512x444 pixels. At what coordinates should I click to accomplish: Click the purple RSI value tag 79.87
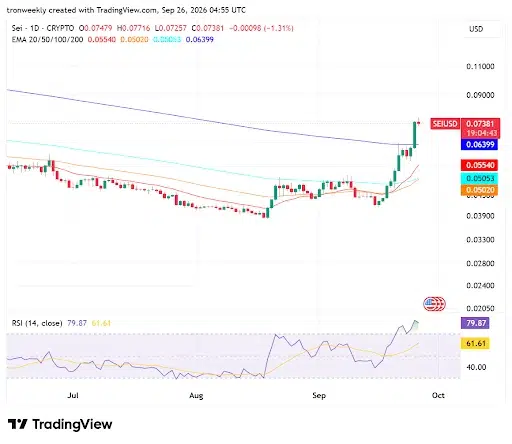(475, 323)
